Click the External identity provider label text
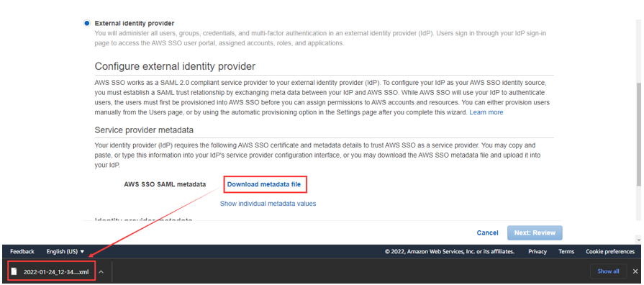 click(135, 24)
